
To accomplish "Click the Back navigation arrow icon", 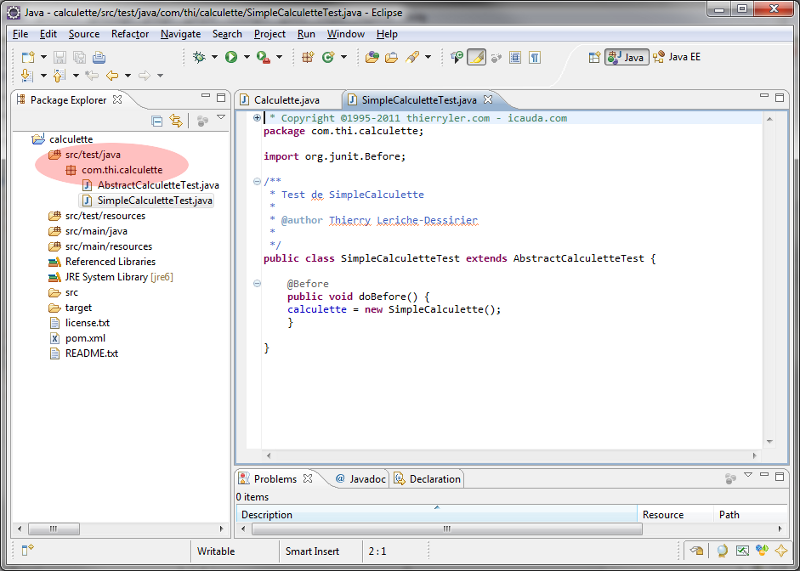I will (112, 76).
